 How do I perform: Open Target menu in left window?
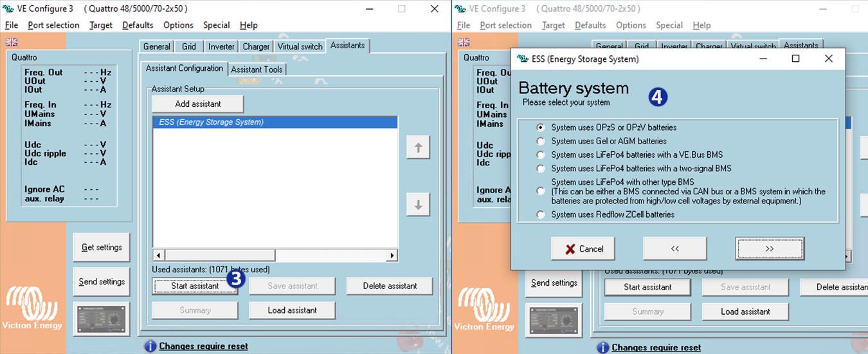[x=101, y=25]
